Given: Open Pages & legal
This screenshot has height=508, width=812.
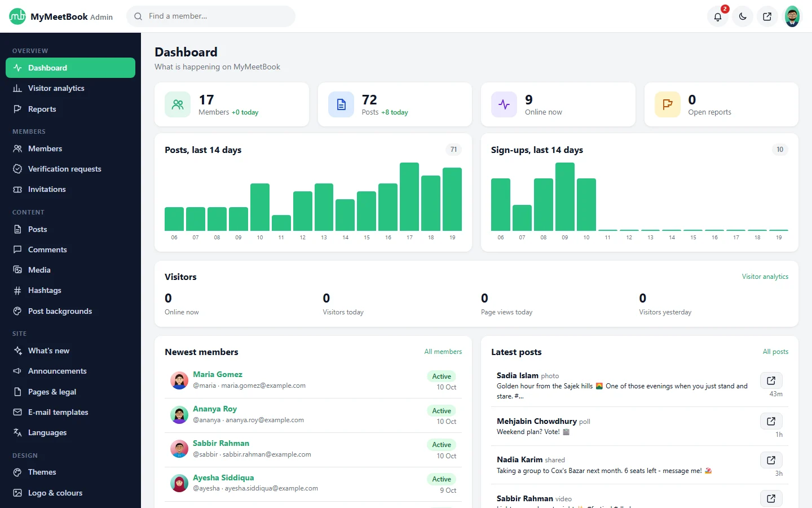Looking at the screenshot, I should [x=70, y=392].
